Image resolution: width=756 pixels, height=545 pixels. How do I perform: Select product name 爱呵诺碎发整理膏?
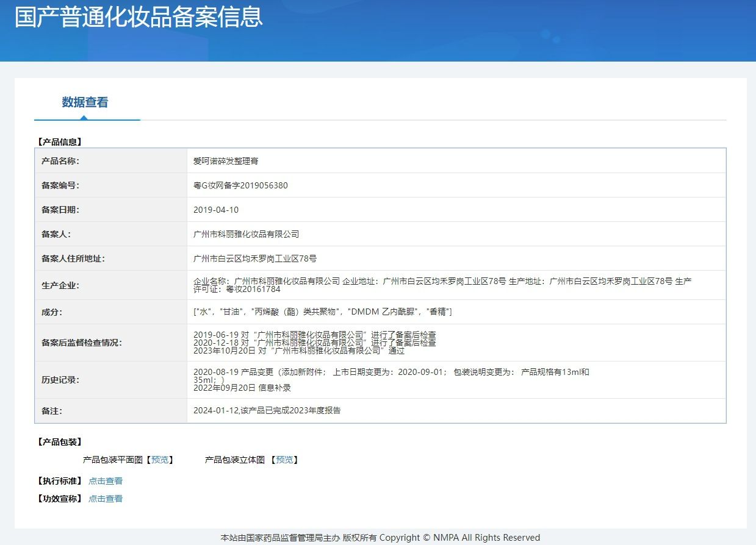pyautogui.click(x=226, y=161)
